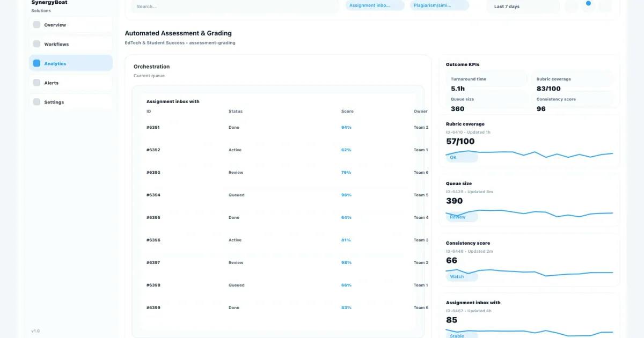The image size is (644, 338).
Task: Open the 96% score value
Action: click(346, 195)
